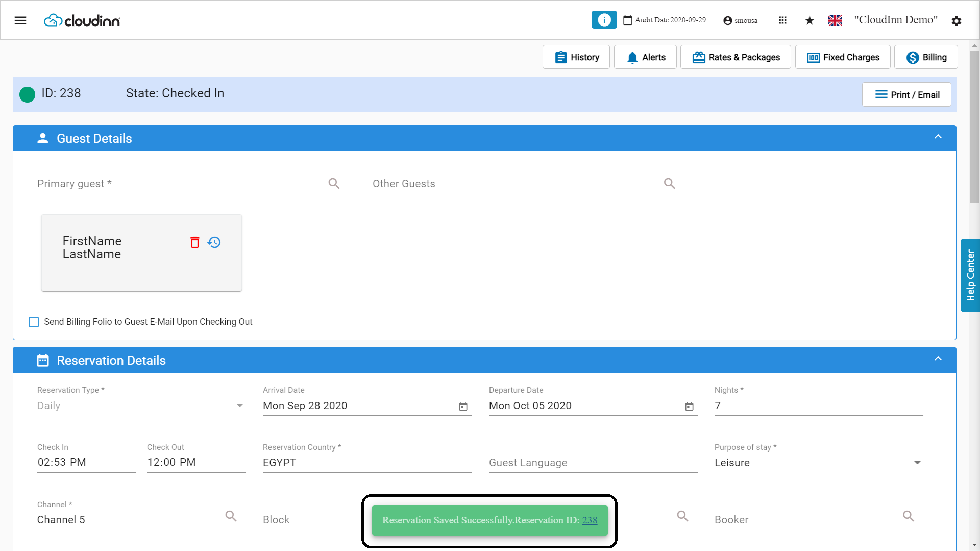Open the settings gear icon
Screen dimensions: 980x551
(x=957, y=21)
